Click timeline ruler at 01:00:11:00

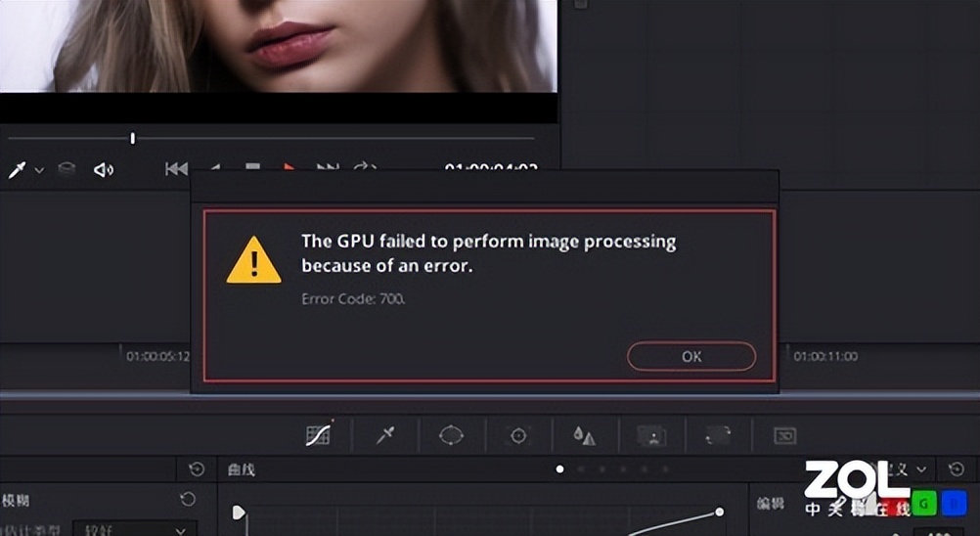click(x=825, y=356)
